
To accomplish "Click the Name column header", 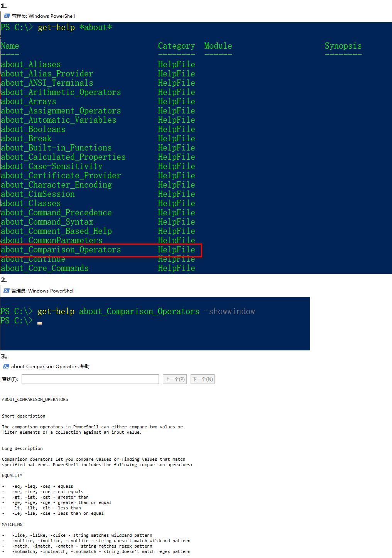I will 10,46.
